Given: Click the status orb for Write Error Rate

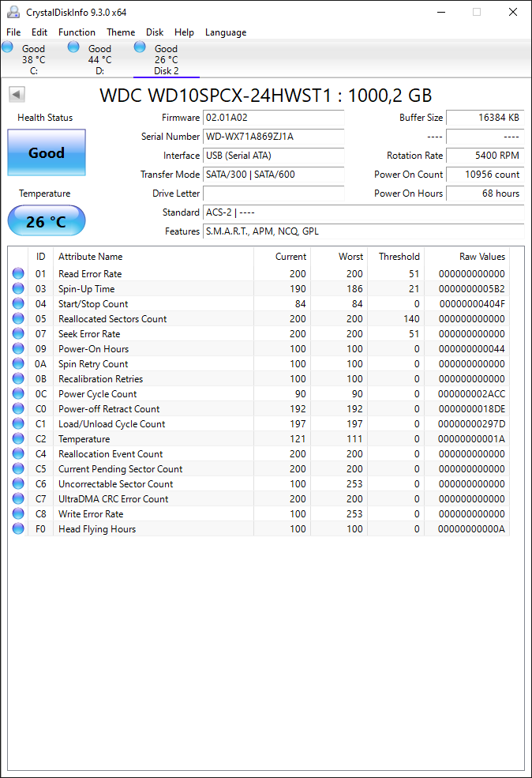Looking at the screenshot, I should point(18,513).
